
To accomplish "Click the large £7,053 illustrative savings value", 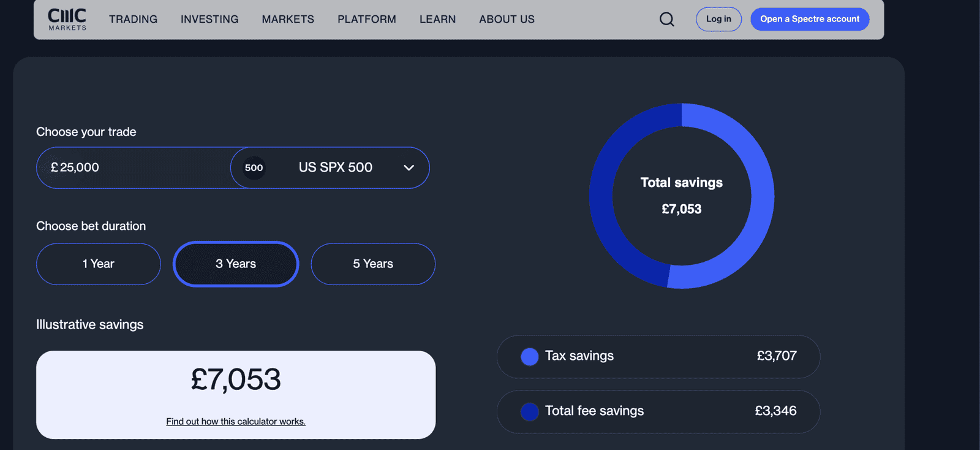I will click(236, 379).
